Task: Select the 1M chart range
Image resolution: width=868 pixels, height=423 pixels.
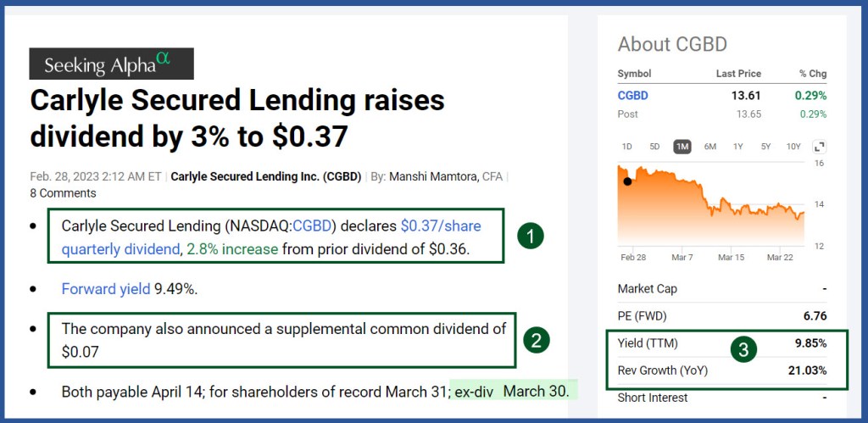Action: pos(682,147)
